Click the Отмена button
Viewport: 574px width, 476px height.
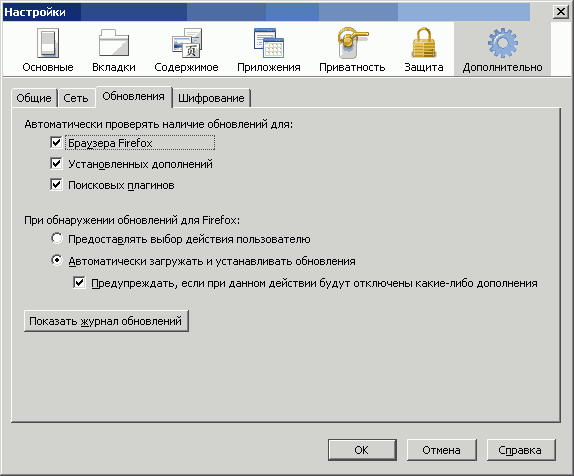point(441,450)
